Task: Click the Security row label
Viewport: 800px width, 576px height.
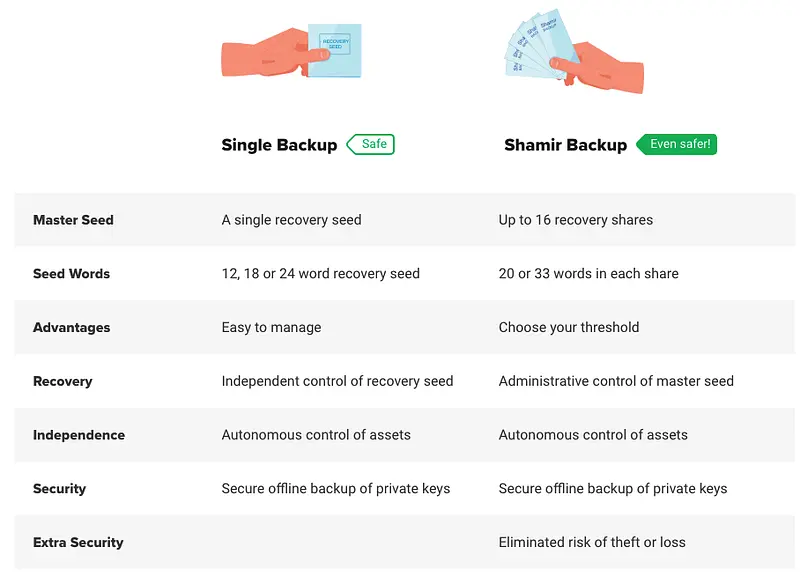Action: coord(59,489)
